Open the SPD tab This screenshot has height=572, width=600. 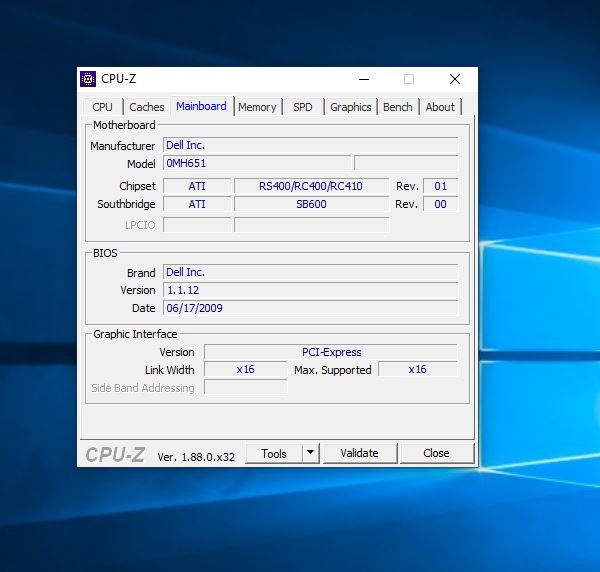click(303, 107)
